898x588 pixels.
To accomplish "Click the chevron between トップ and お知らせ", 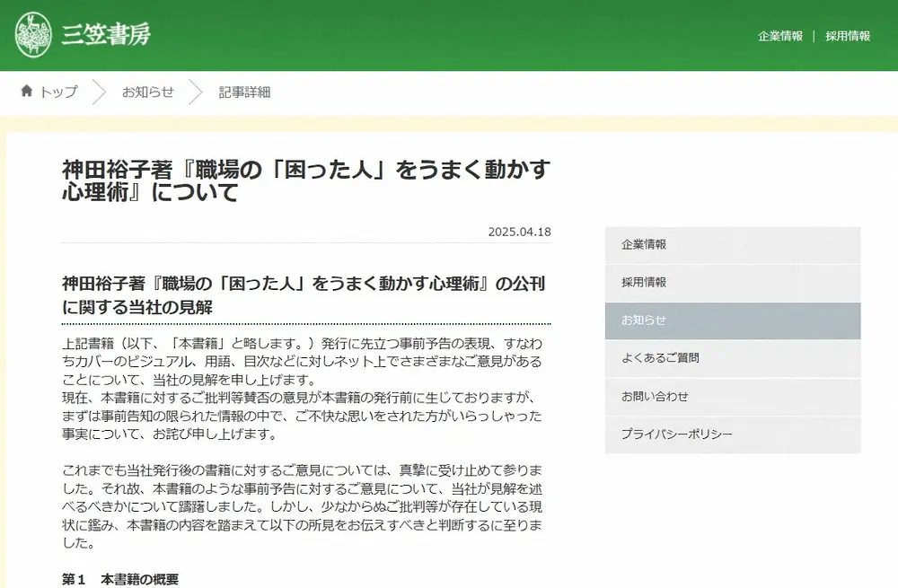I will click(x=101, y=91).
